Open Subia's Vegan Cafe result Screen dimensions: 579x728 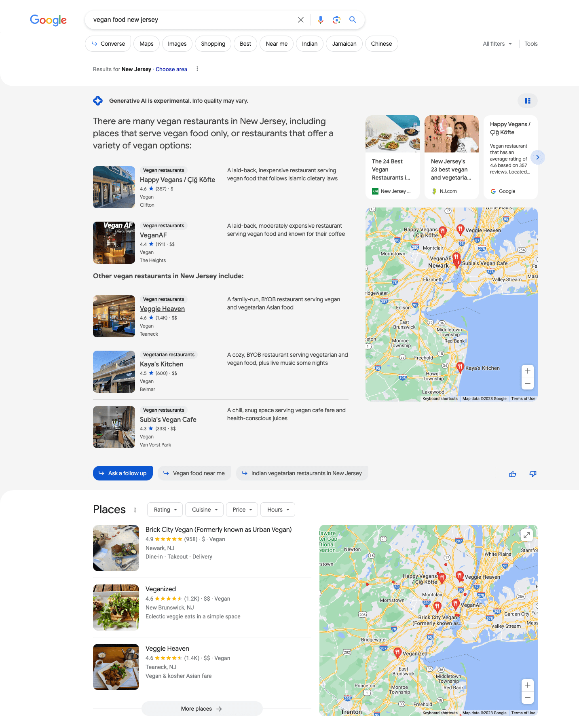[x=168, y=419]
